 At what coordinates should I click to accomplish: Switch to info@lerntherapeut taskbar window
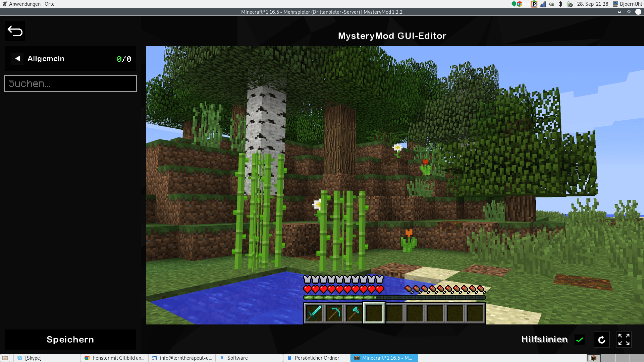point(182,358)
